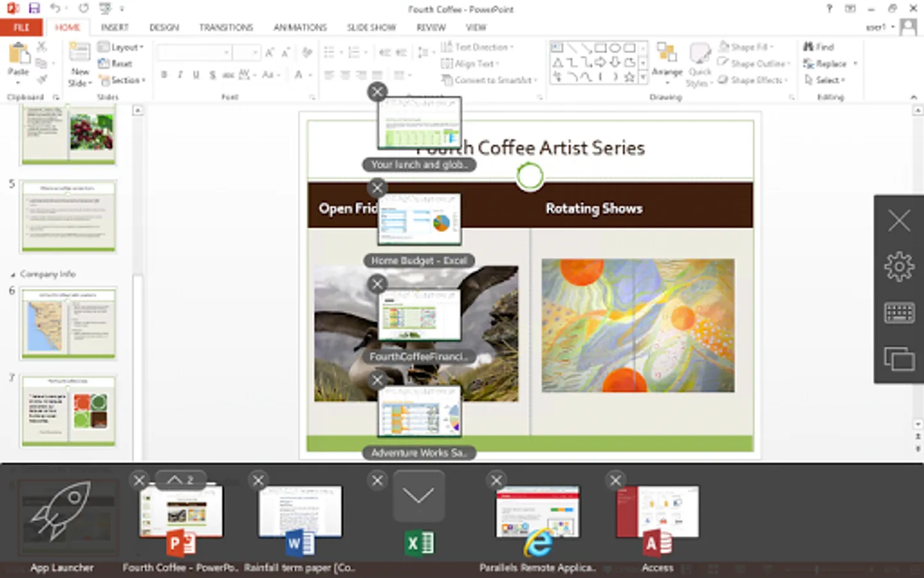Toggle bold formatting

(x=164, y=75)
